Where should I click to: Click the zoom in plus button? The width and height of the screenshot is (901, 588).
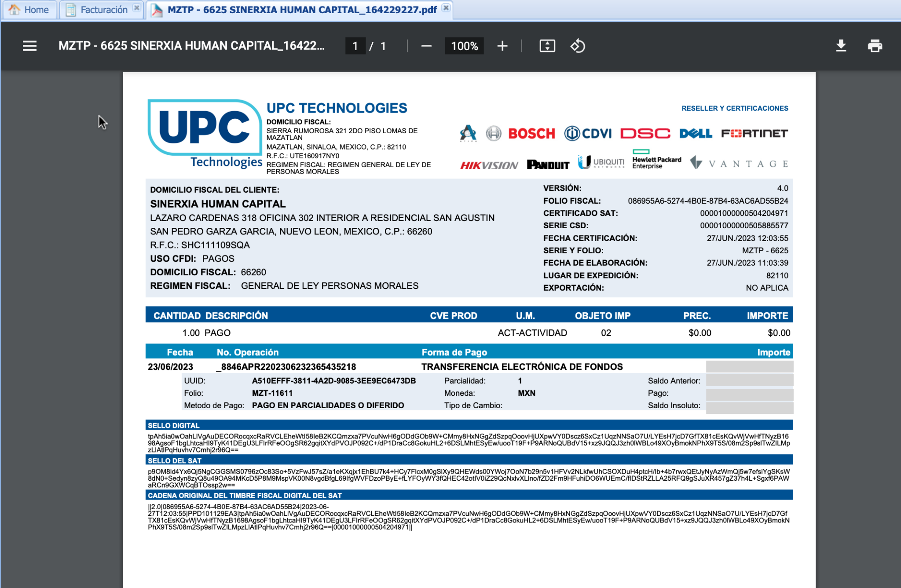pyautogui.click(x=502, y=46)
